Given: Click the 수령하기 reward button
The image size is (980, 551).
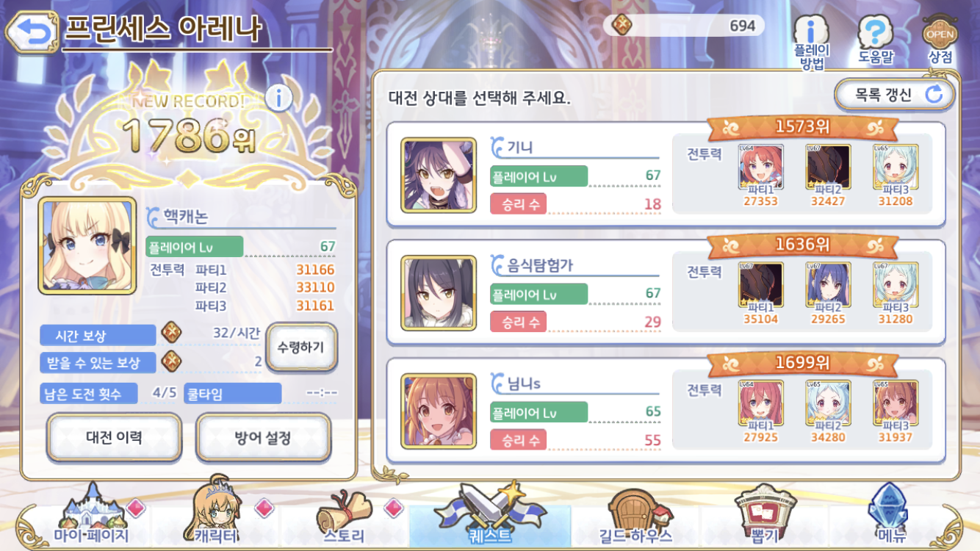Looking at the screenshot, I should [x=301, y=347].
